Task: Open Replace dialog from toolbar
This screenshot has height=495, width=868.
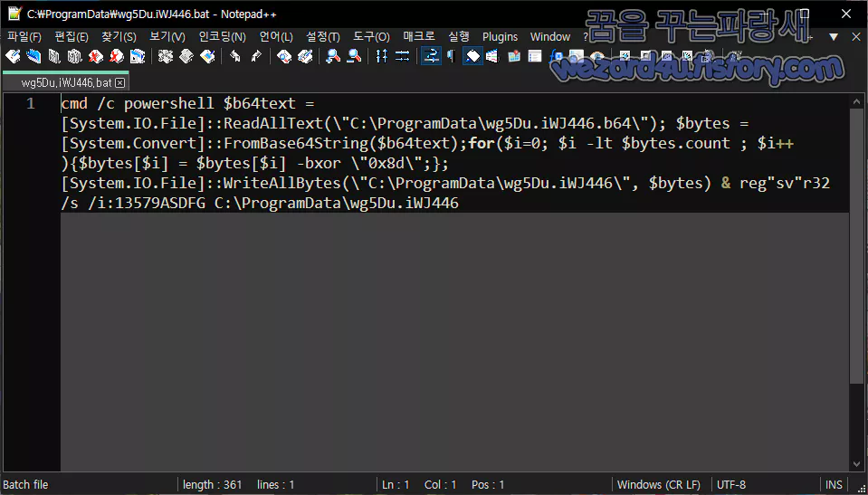Action: point(305,56)
